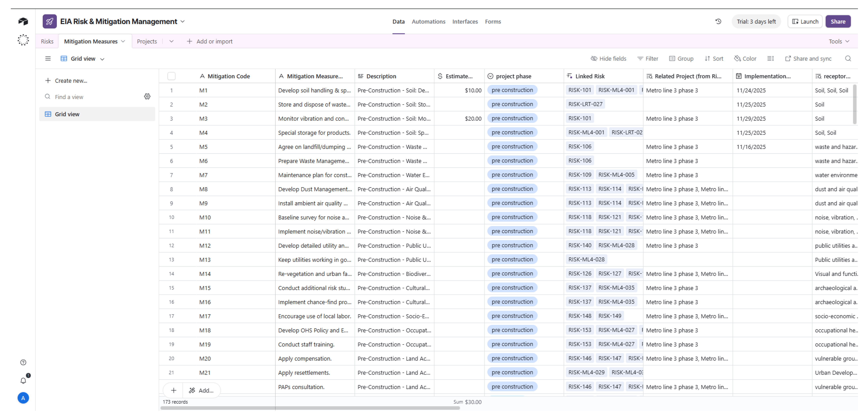The image size is (868, 419).
Task: Open the Tools dropdown
Action: tap(839, 41)
